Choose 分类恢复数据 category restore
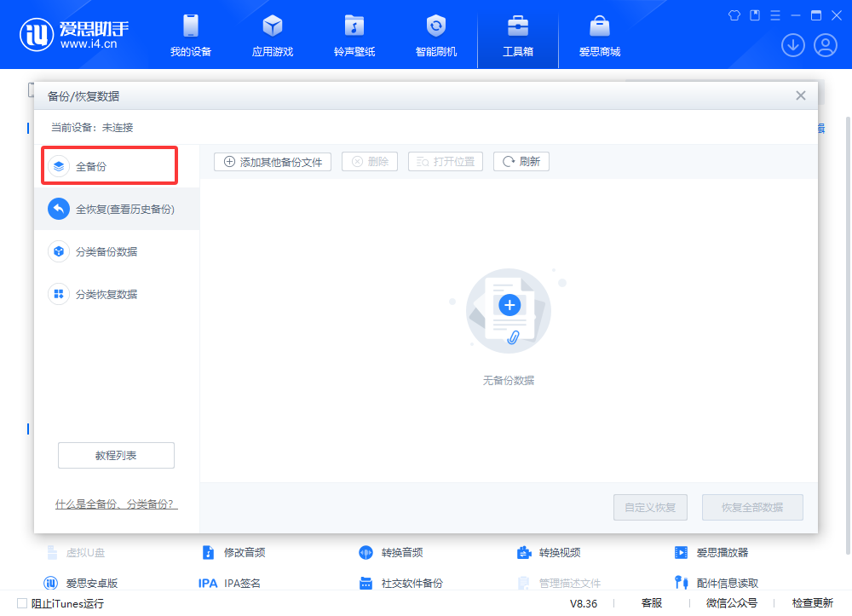Screen dimensions: 852x616 click(x=106, y=294)
